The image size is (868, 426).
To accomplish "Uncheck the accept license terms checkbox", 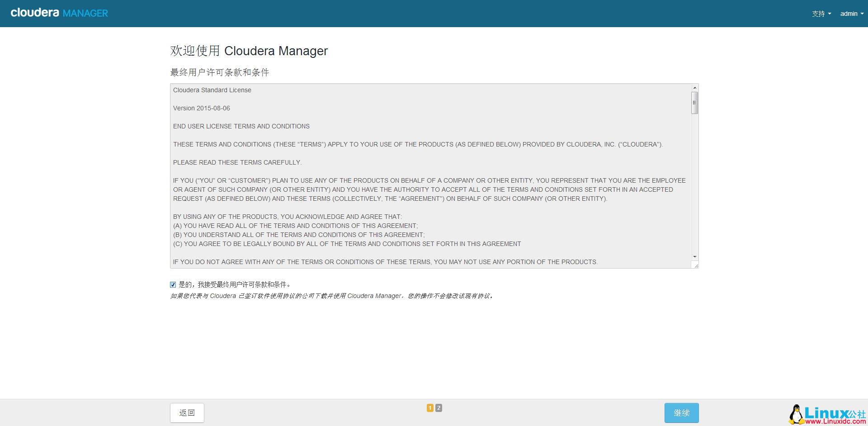I will point(173,284).
